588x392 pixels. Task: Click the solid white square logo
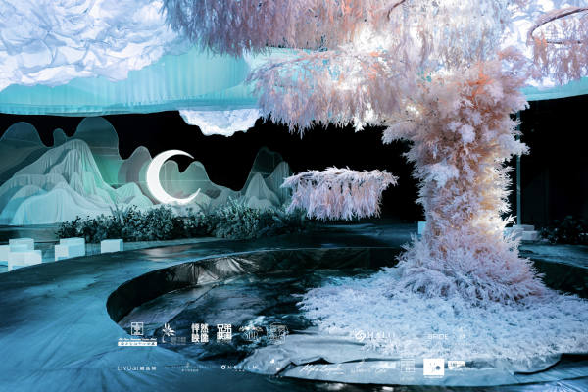click(x=434, y=367)
